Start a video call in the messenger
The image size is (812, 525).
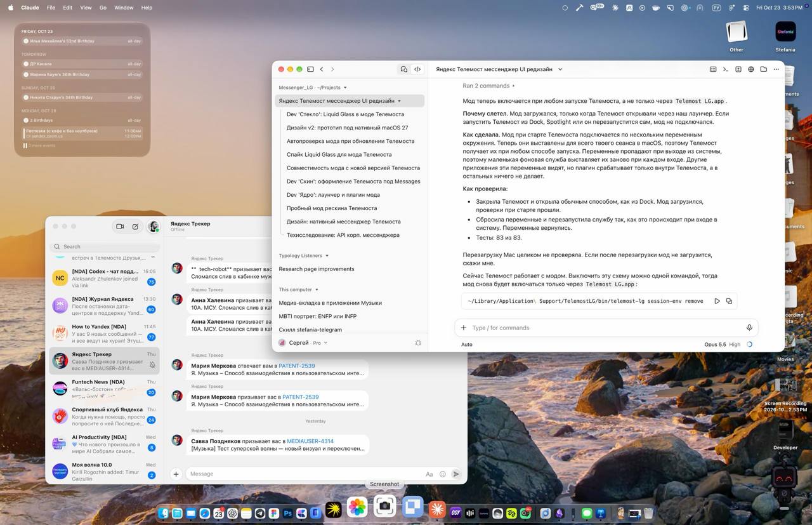pos(120,226)
